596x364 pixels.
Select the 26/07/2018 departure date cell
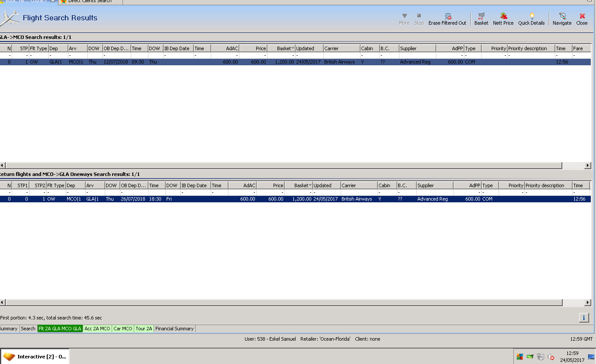pyautogui.click(x=134, y=199)
